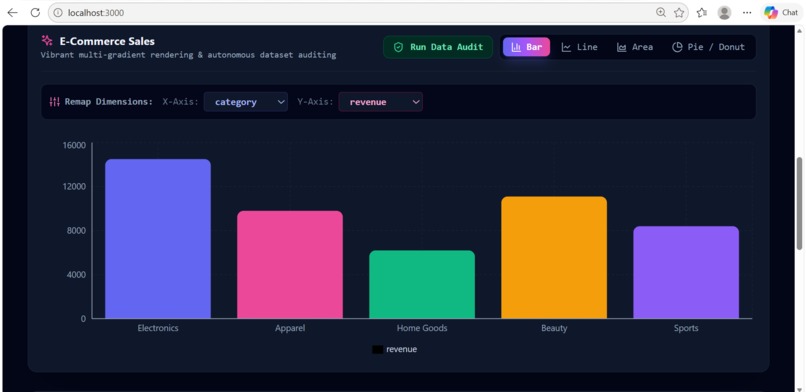Add this page to favorites with the star icon

[x=679, y=13]
